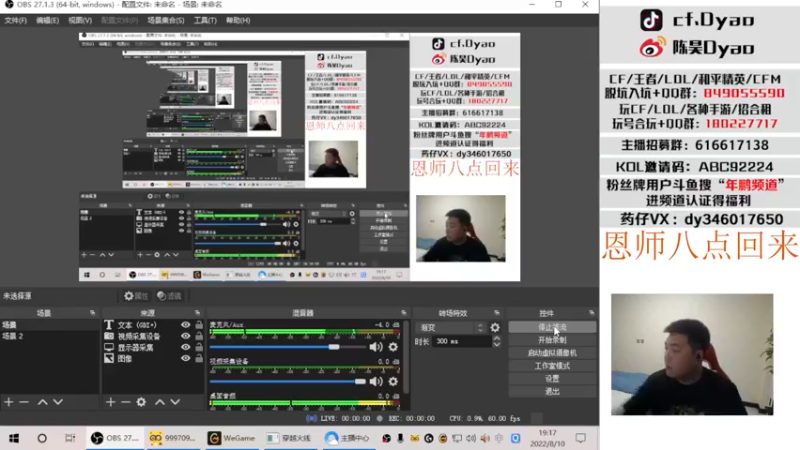This screenshot has height=450, width=800.
Task: Undock the 转场特效 panel via corner icon
Action: coord(496,313)
